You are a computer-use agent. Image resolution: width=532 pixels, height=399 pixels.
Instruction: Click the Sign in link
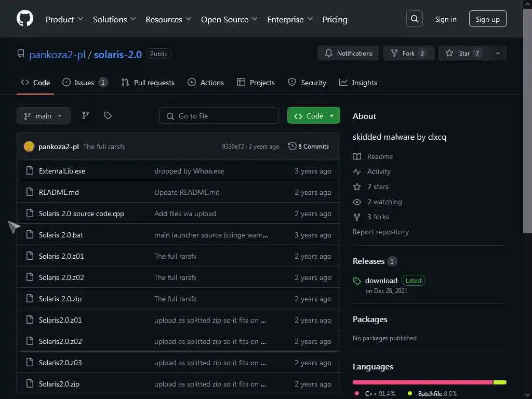pos(445,19)
